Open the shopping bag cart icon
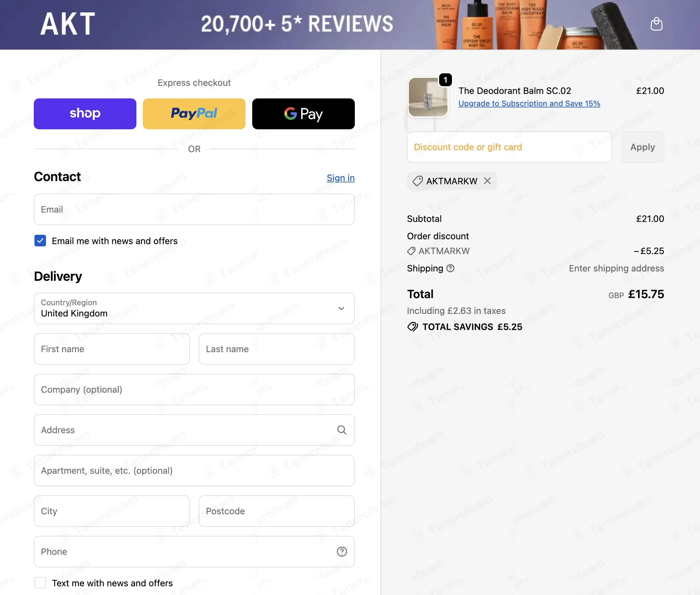The width and height of the screenshot is (700, 595). [656, 24]
